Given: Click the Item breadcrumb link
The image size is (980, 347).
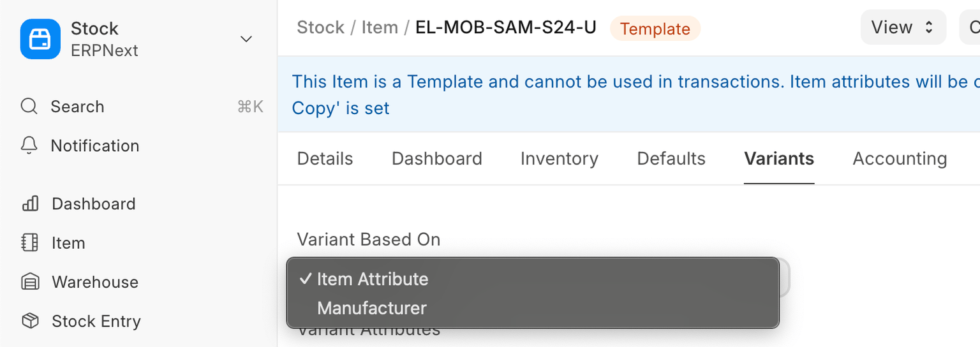Looking at the screenshot, I should [x=380, y=28].
